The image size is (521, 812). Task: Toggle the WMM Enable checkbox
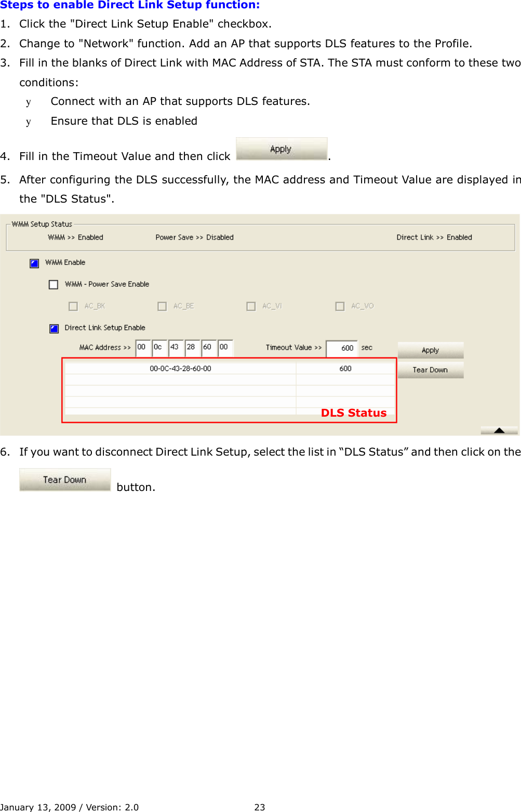(34, 263)
